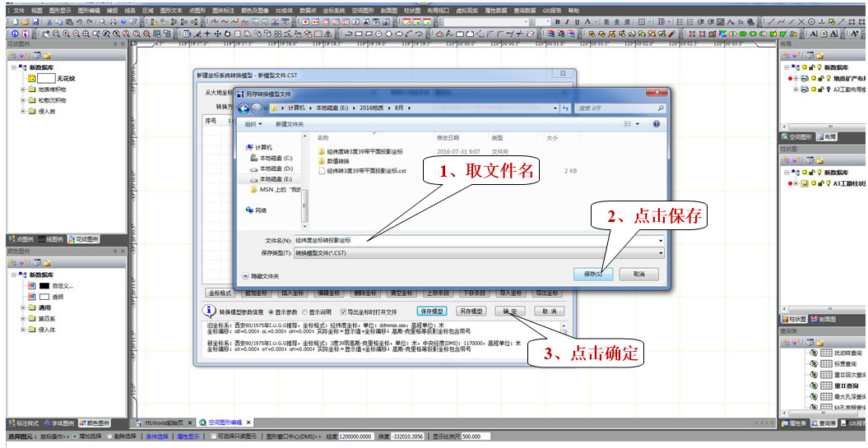Click the back arrow in save dialog

click(244, 108)
